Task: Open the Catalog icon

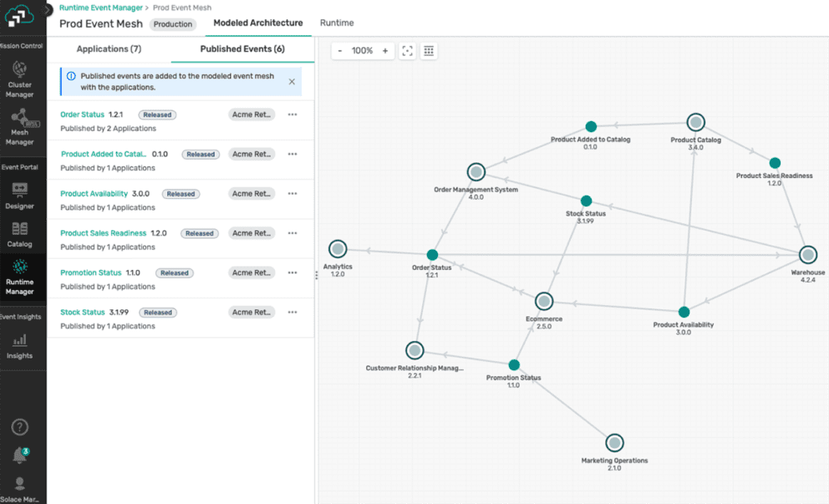Action: [19, 234]
